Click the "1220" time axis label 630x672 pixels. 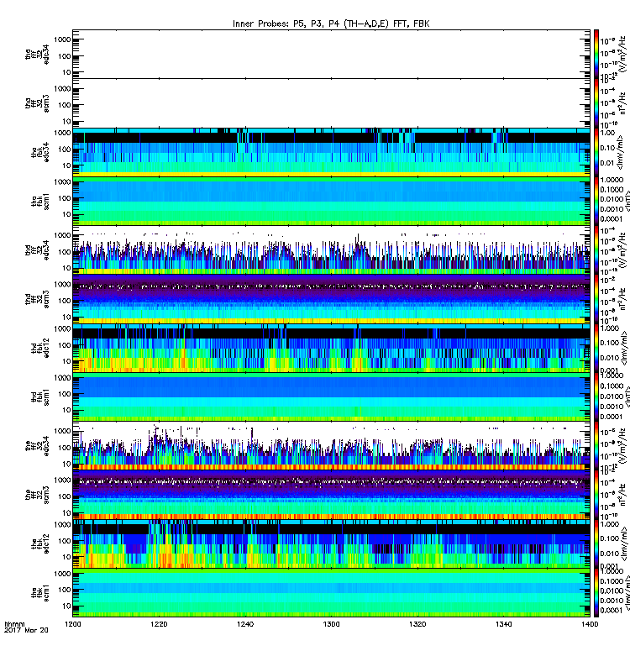pyautogui.click(x=159, y=624)
